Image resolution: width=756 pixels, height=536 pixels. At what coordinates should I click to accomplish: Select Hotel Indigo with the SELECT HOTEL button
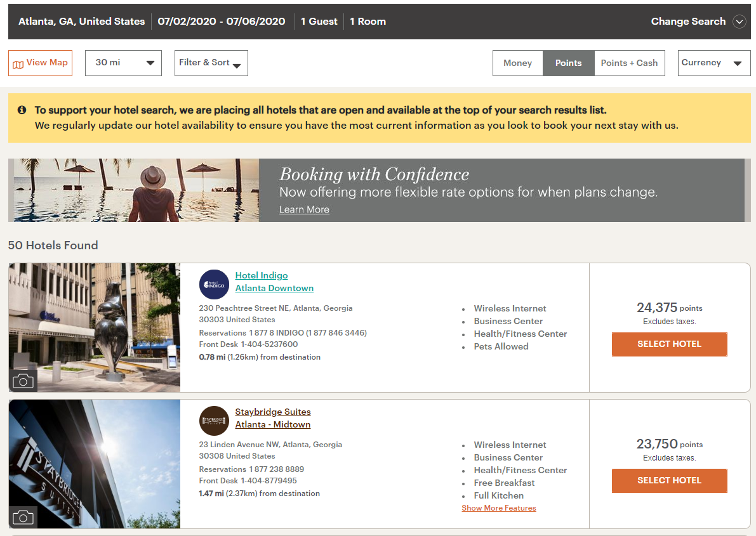669,344
